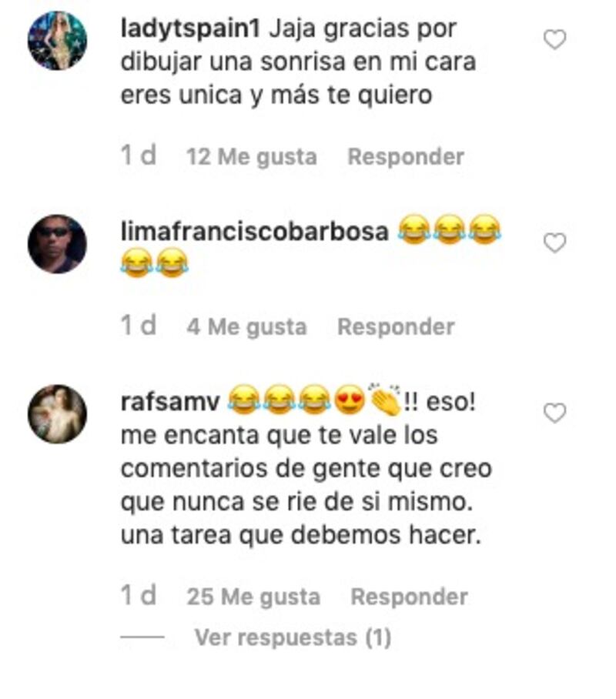Select the 1 d timestamp on rafsamv's comment
616x699 pixels.
pos(139,596)
